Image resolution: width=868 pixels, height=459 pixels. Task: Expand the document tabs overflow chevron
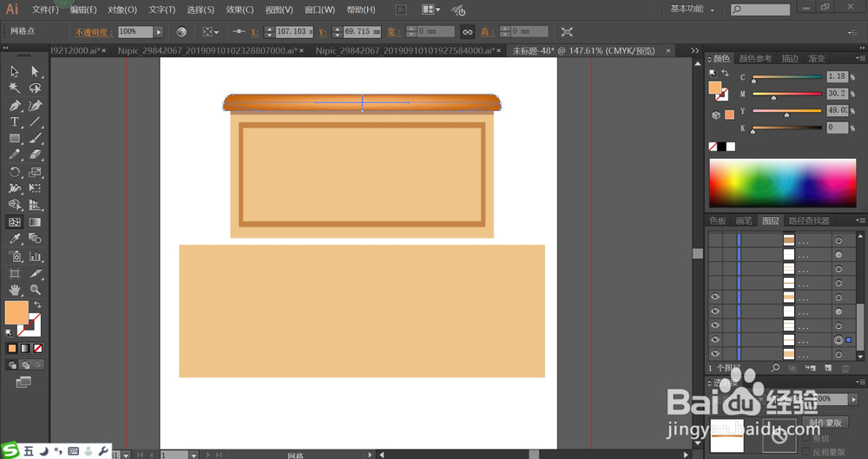coord(694,50)
